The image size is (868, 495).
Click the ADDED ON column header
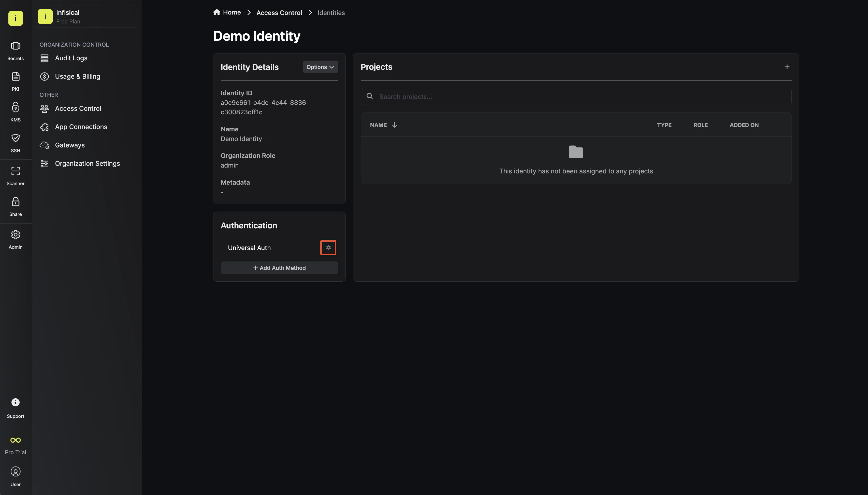tap(744, 125)
